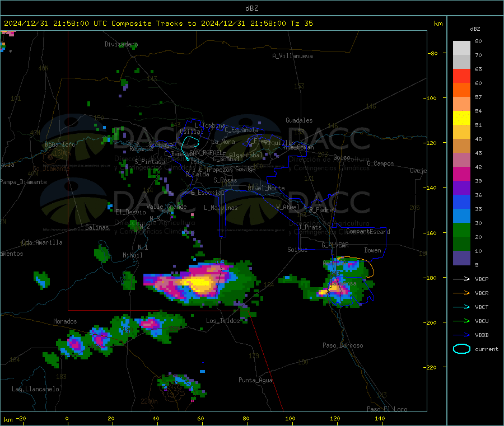Image resolution: width=504 pixels, height=426 pixels.
Task: Click the 60 km x-axis tick label
Action: (200, 418)
